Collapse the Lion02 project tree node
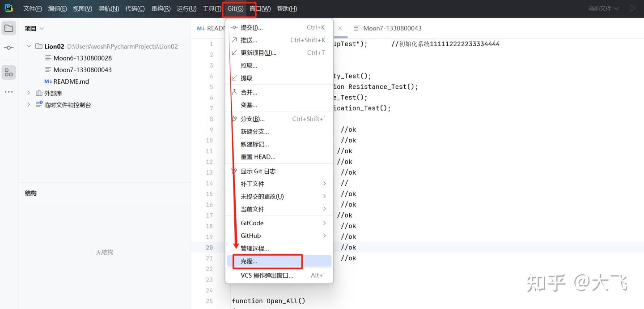The height and width of the screenshot is (309, 644). 29,46
